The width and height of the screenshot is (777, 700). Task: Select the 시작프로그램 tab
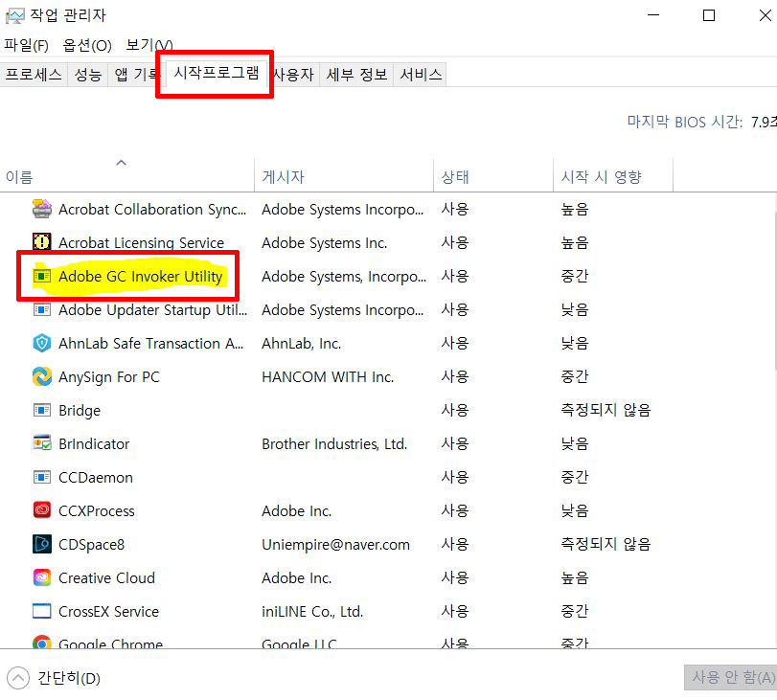[217, 74]
